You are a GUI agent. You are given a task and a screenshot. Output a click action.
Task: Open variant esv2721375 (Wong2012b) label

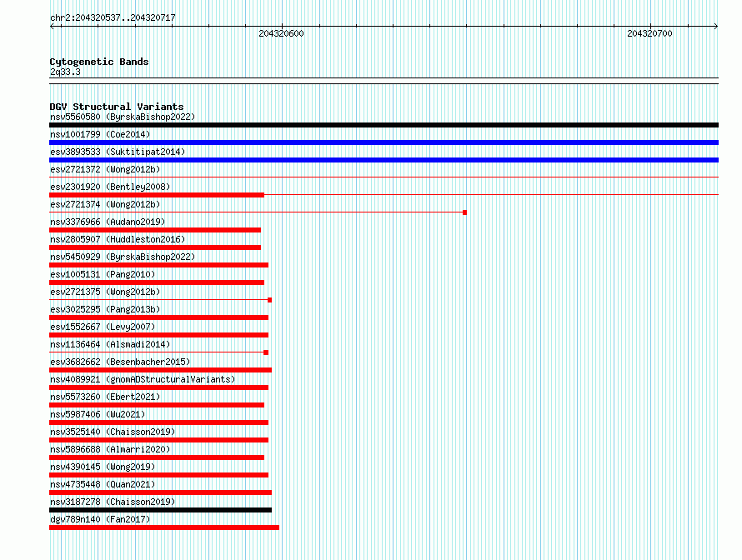(105, 292)
